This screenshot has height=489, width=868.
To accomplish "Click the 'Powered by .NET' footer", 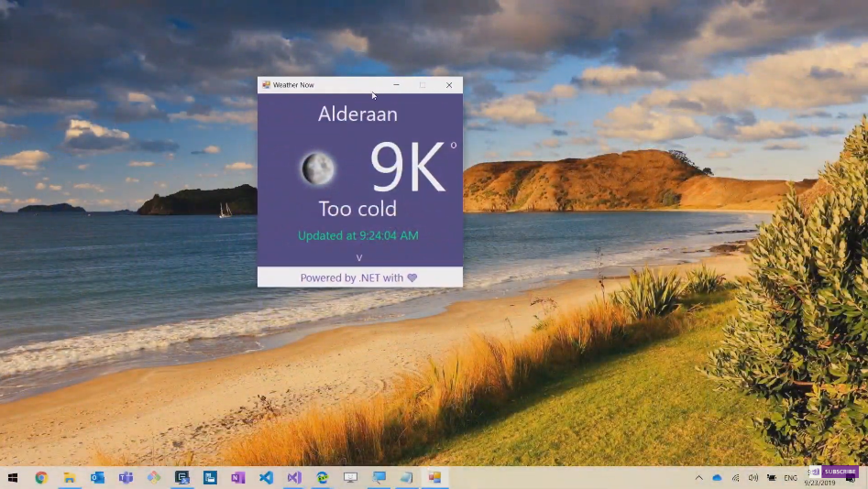I will pos(352,277).
